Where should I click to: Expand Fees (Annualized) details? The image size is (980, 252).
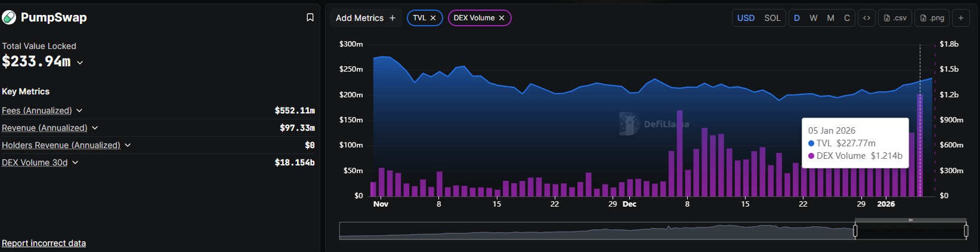[79, 110]
